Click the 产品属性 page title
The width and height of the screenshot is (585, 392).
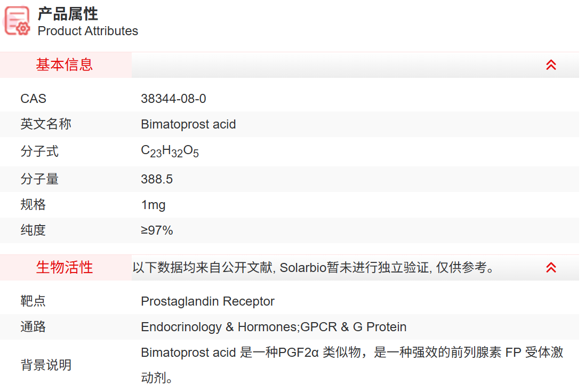coord(67,14)
